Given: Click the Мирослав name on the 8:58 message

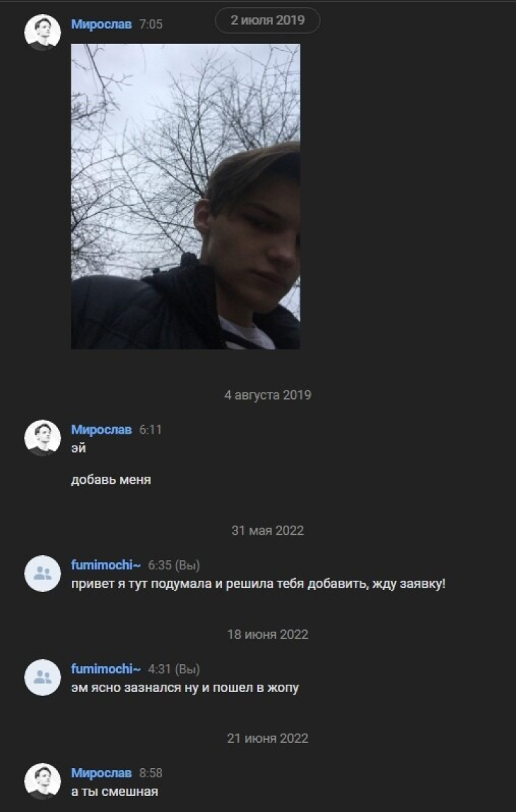Looking at the screenshot, I should 102,773.
